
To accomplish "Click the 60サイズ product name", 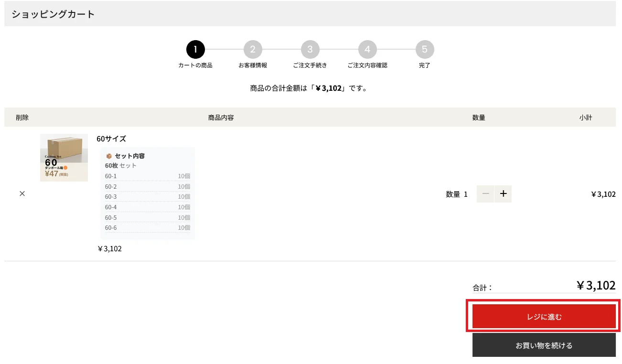I will (x=111, y=139).
